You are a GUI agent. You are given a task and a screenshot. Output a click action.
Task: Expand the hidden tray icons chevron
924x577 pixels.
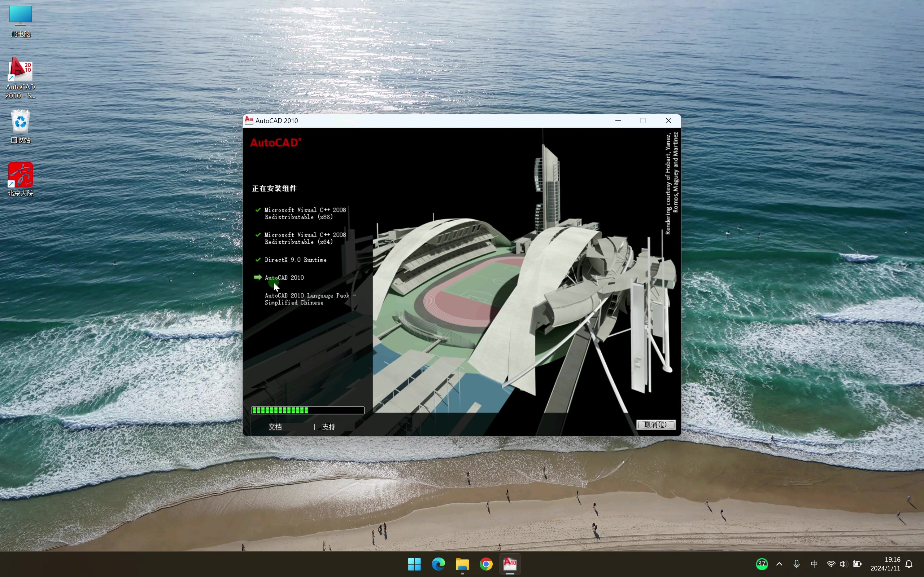pyautogui.click(x=779, y=564)
